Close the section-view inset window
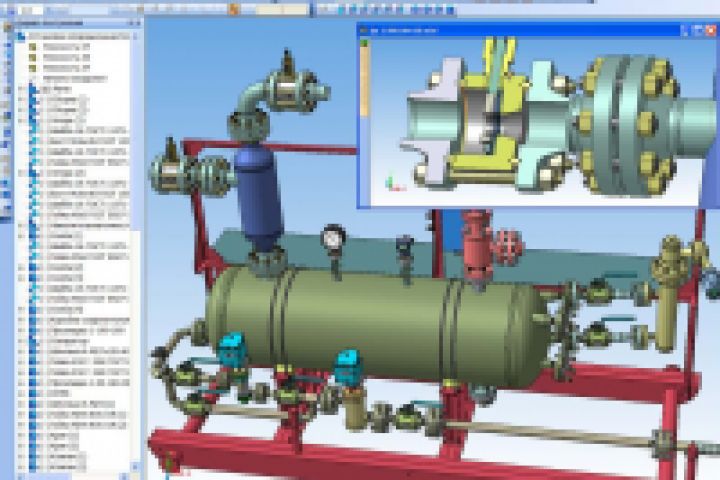The height and width of the screenshot is (480, 720). point(710,30)
